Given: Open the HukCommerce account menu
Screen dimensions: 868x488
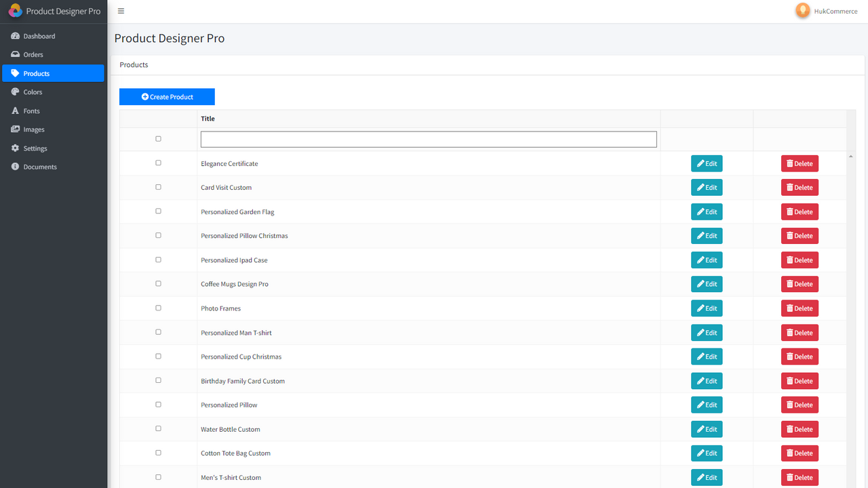Looking at the screenshot, I should click(826, 11).
